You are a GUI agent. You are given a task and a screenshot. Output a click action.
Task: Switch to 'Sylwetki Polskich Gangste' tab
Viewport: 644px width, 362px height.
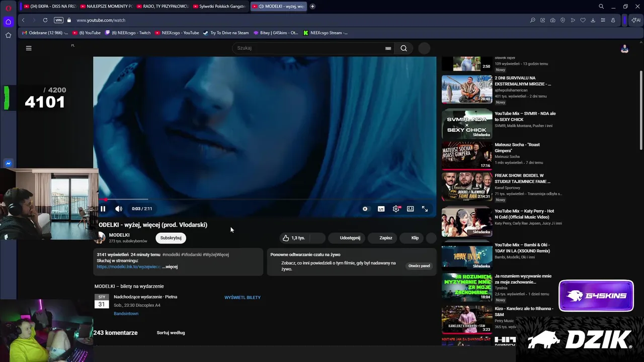pyautogui.click(x=218, y=7)
